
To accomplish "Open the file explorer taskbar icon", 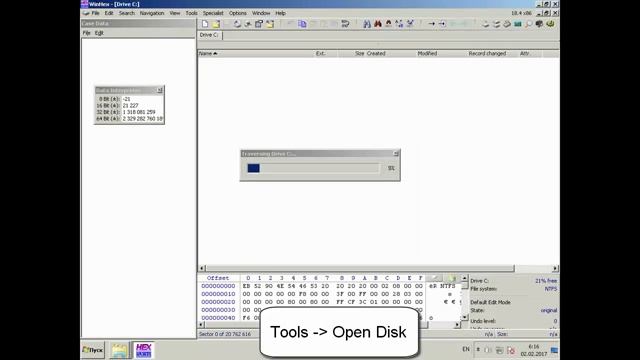I will 119,350.
